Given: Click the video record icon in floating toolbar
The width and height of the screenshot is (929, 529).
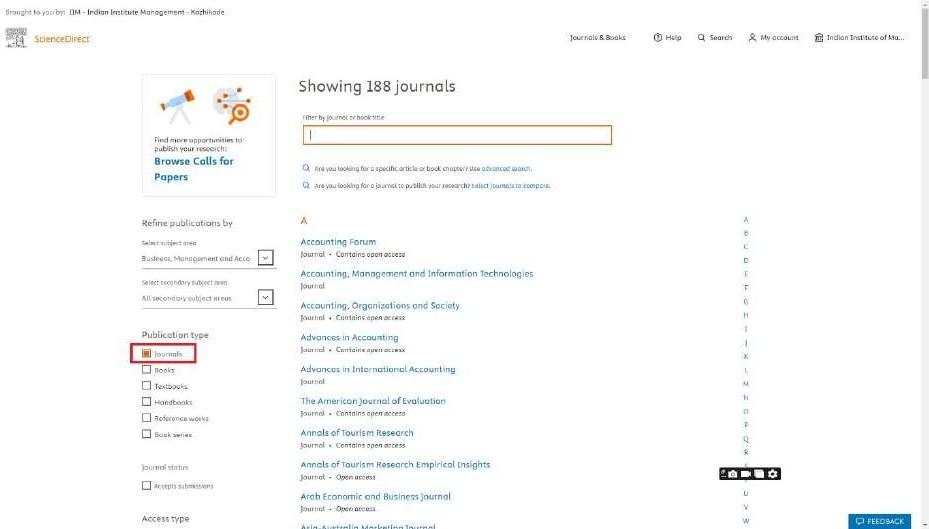Looking at the screenshot, I should click(x=746, y=474).
